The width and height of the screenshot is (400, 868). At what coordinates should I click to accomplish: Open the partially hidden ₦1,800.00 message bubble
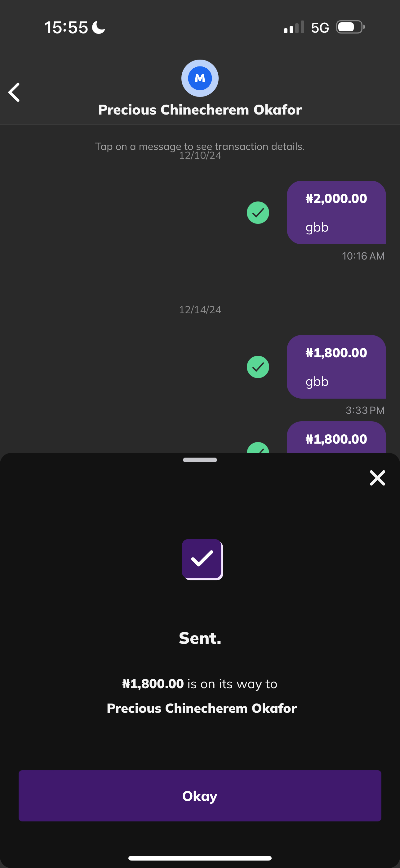pos(336,438)
